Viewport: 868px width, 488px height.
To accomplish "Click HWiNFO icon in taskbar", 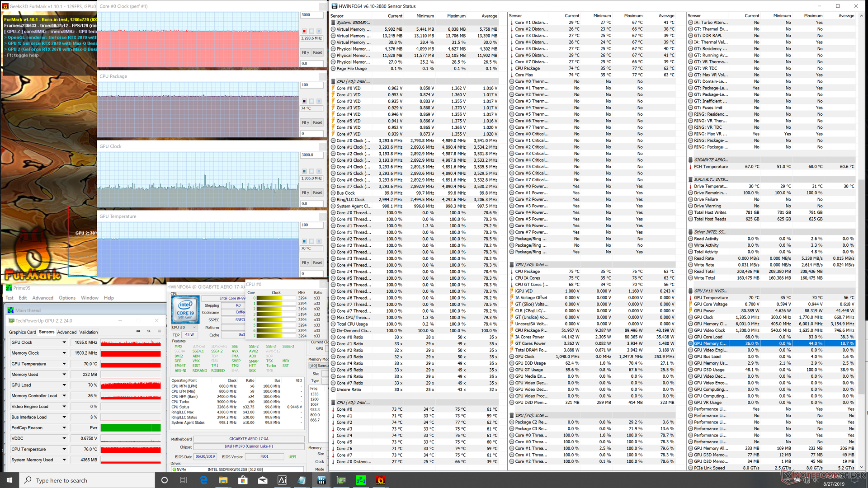I will (x=321, y=480).
